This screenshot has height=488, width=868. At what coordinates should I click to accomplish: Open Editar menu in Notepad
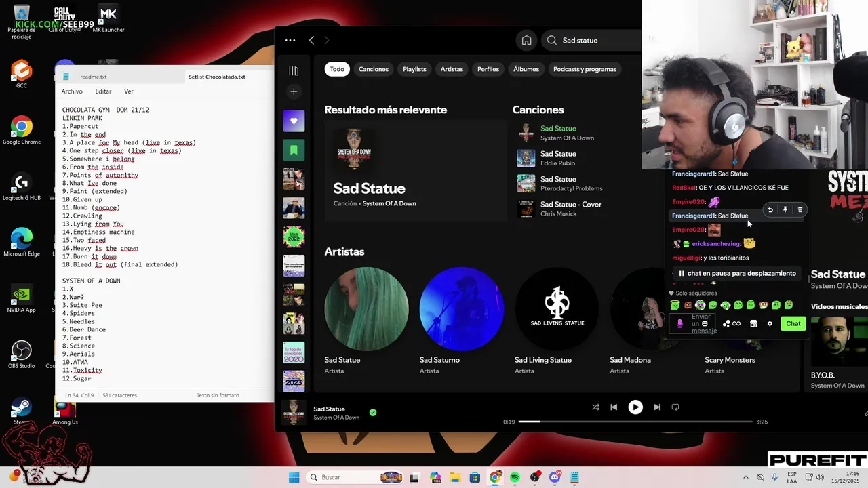click(103, 91)
